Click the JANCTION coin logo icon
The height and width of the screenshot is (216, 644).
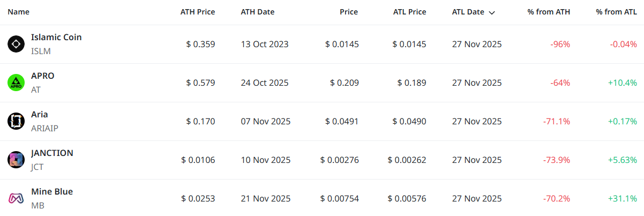(16, 160)
